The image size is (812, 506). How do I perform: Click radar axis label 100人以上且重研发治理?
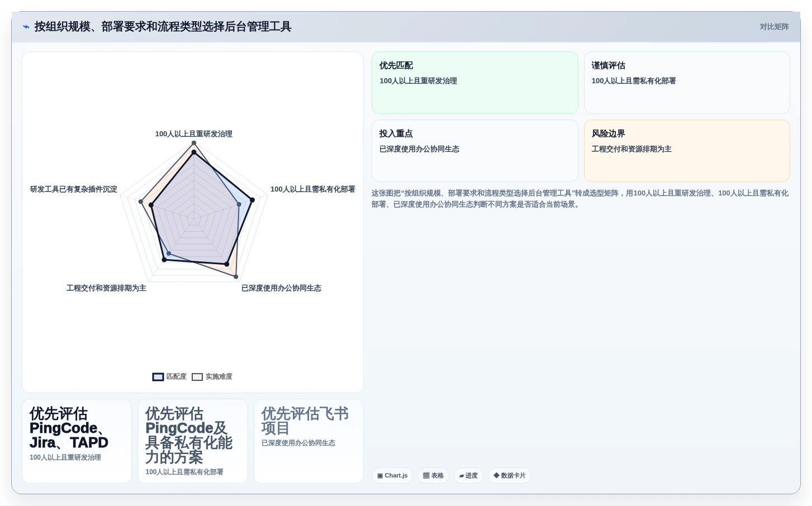[194, 134]
